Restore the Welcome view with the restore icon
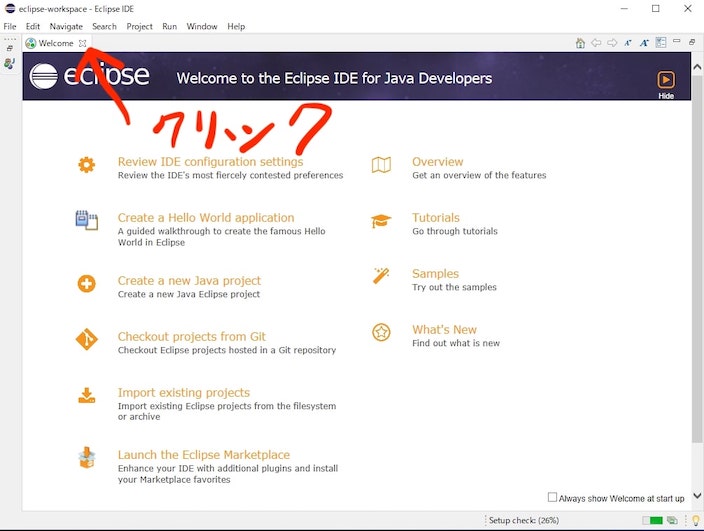 (x=692, y=42)
